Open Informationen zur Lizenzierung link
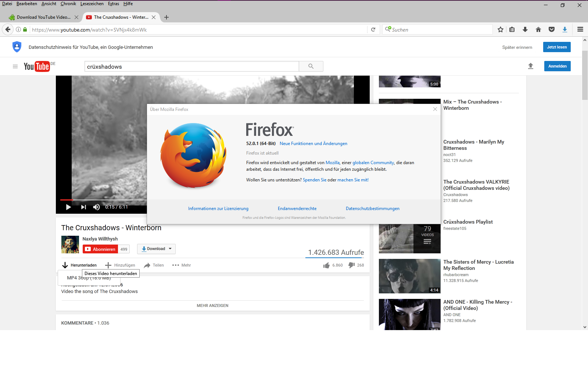The image size is (588, 376). point(218,209)
